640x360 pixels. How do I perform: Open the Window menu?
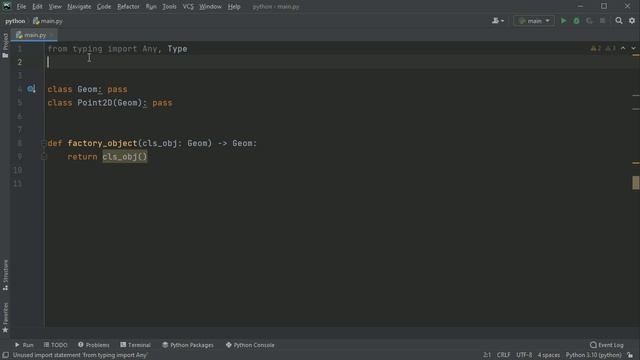click(210, 7)
